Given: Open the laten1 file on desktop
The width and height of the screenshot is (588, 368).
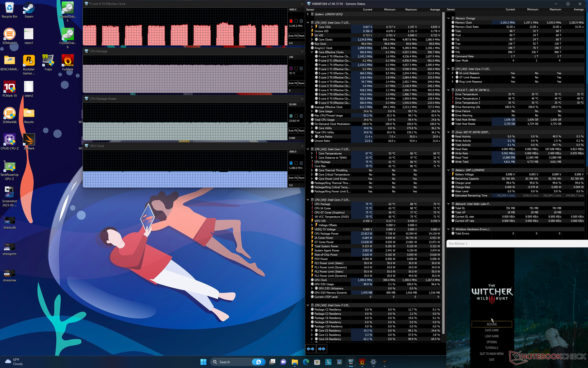Looking at the screenshot, I should coord(29,36).
